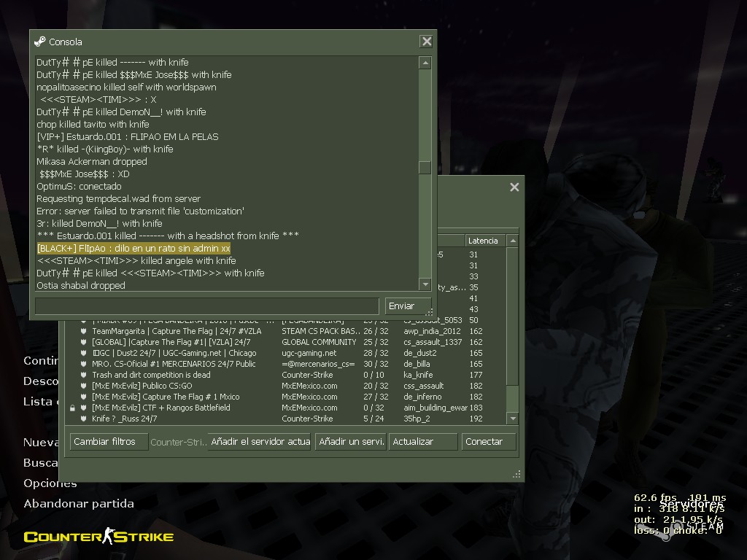Click the VAC shield icon on the [GLOBAL] Capture The Flag row
Viewport: 747px width, 560px height.
[83, 342]
